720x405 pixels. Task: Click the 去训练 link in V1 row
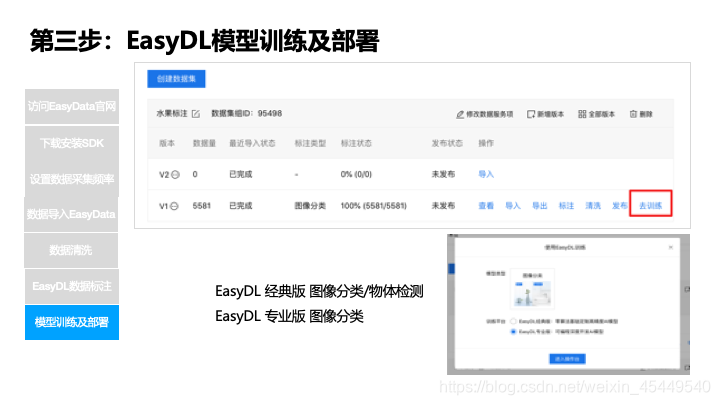point(651,206)
